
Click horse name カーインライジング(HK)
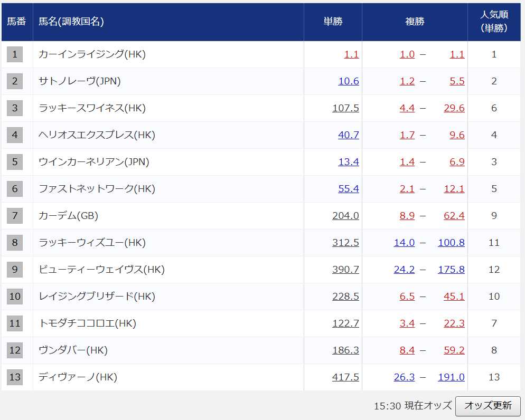(92, 54)
